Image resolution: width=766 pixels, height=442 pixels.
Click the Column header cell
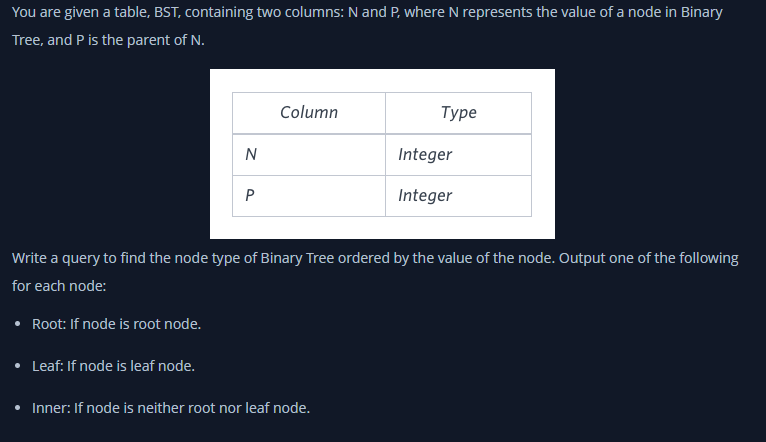tap(309, 113)
